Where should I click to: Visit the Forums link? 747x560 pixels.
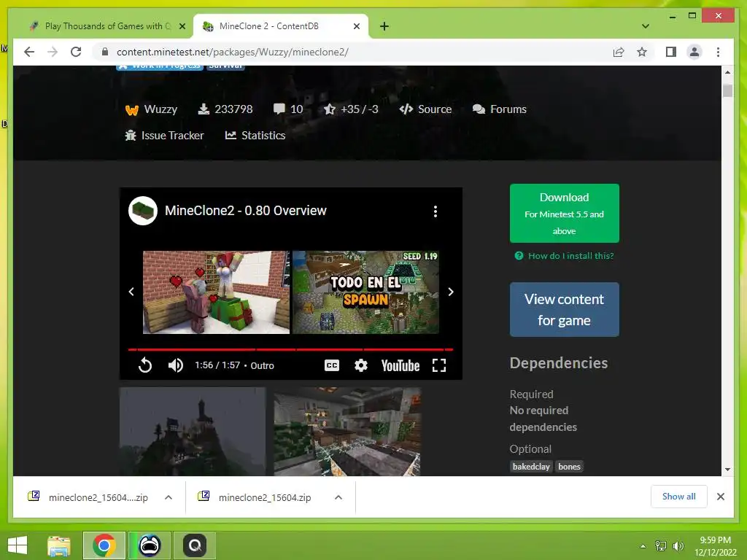coord(499,109)
